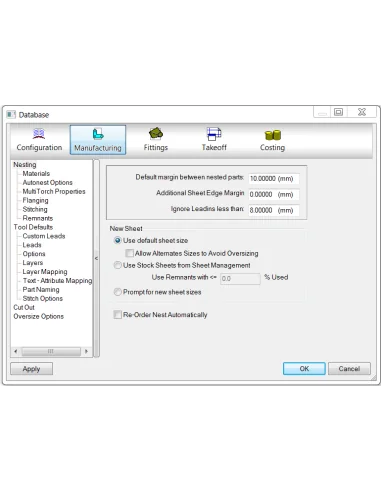The width and height of the screenshot is (381, 492).
Task: Select MultiTorch Properties tree item
Action: pyautogui.click(x=54, y=192)
